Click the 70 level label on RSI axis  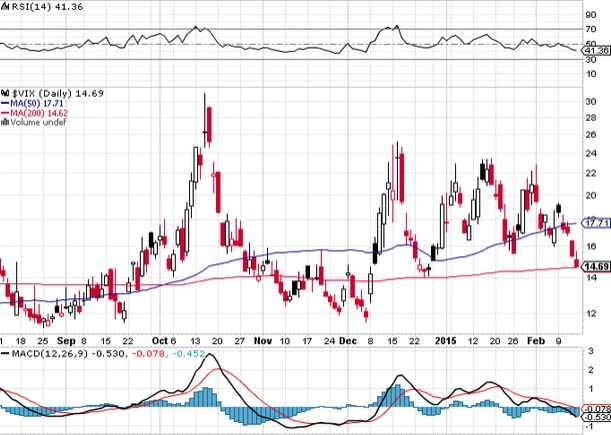591,29
